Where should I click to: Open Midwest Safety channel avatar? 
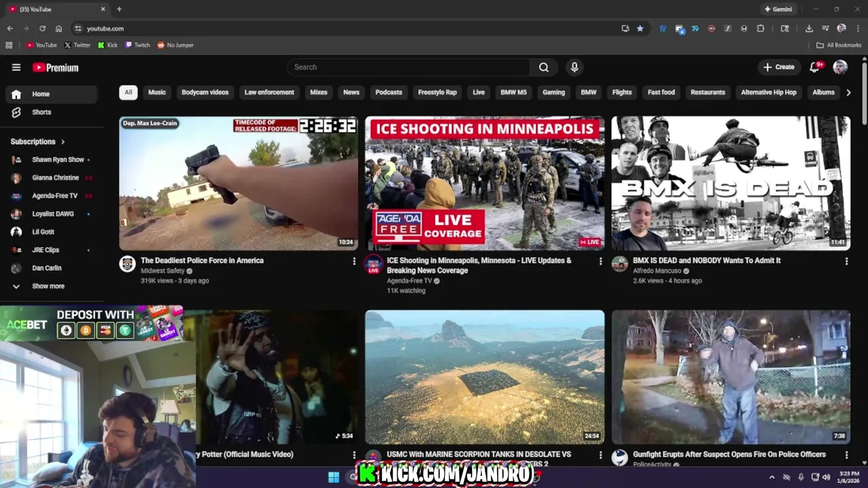(x=127, y=264)
